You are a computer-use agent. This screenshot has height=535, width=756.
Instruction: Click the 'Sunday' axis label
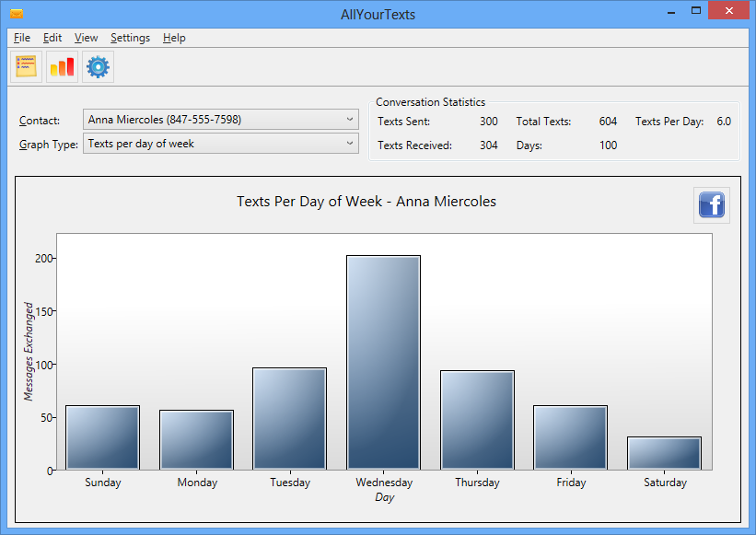(x=103, y=483)
